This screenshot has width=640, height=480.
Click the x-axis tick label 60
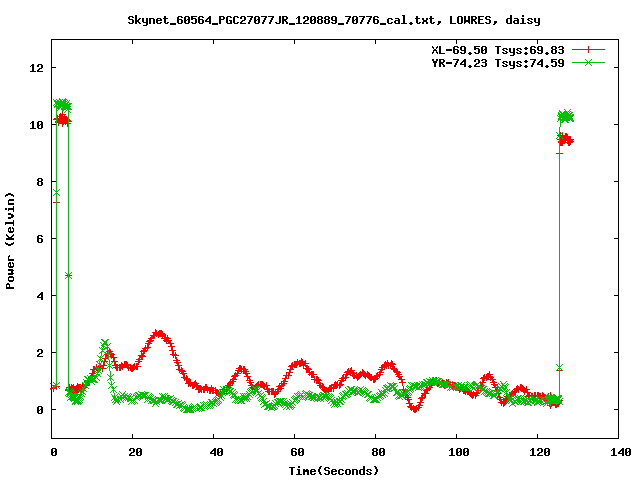(297, 452)
